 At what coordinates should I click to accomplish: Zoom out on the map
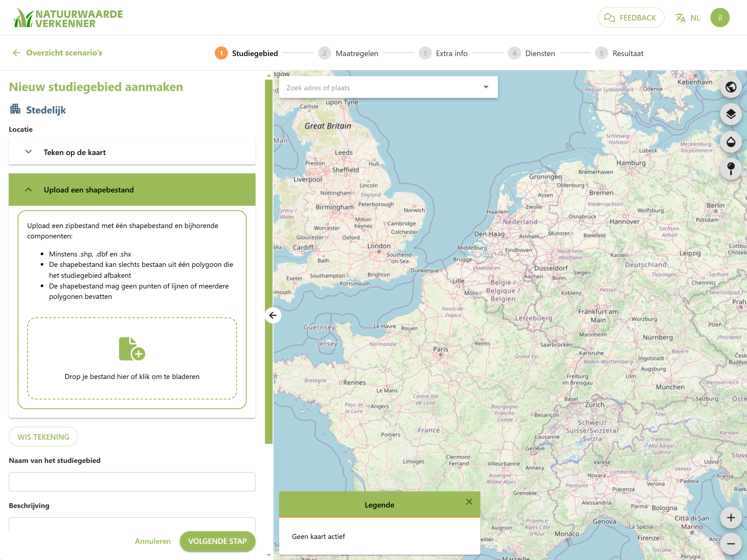click(x=731, y=544)
